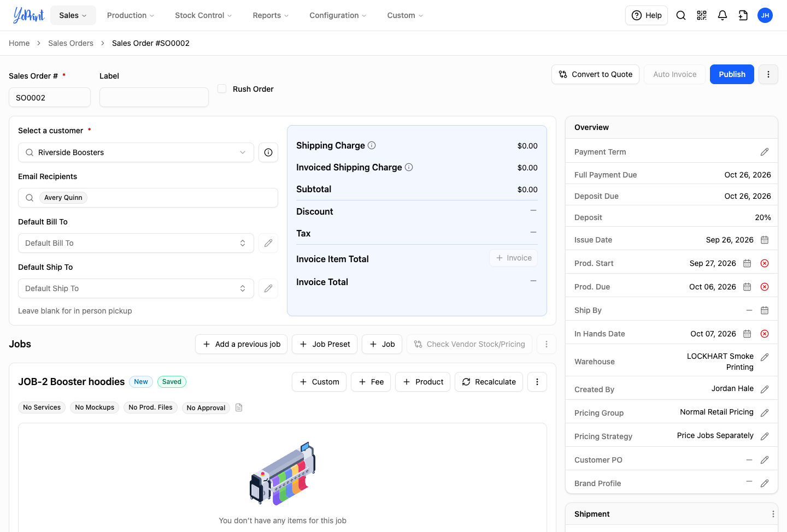787x532 pixels.
Task: Edit Default Bill To pencil icon
Action: coord(268,243)
